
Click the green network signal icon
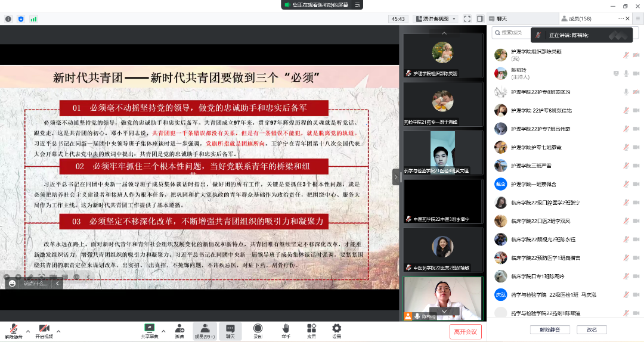tap(33, 19)
